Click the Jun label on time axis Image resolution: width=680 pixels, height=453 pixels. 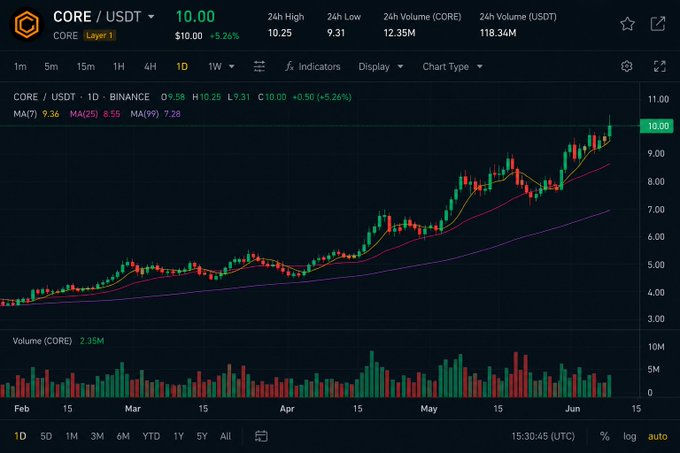572,408
